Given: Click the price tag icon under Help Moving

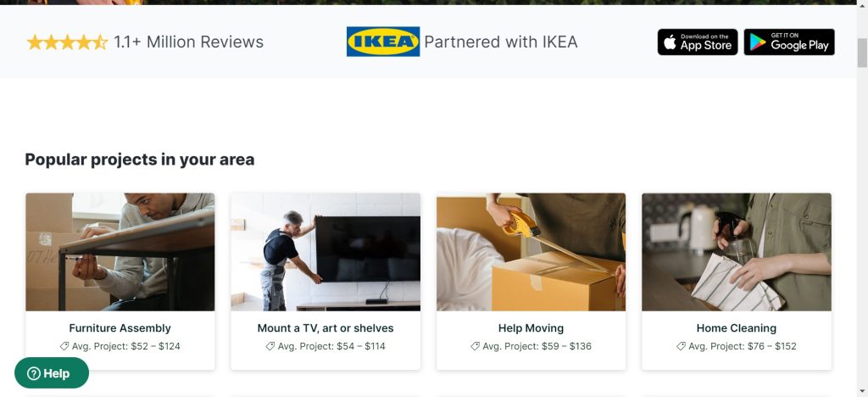Looking at the screenshot, I should [475, 346].
